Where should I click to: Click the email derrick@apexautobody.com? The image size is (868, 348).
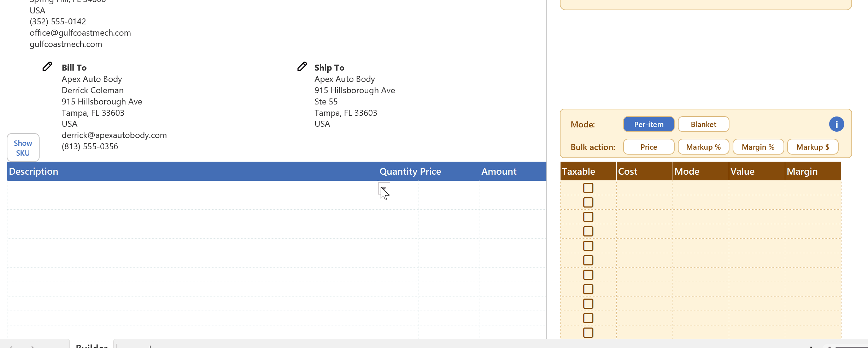coord(114,135)
